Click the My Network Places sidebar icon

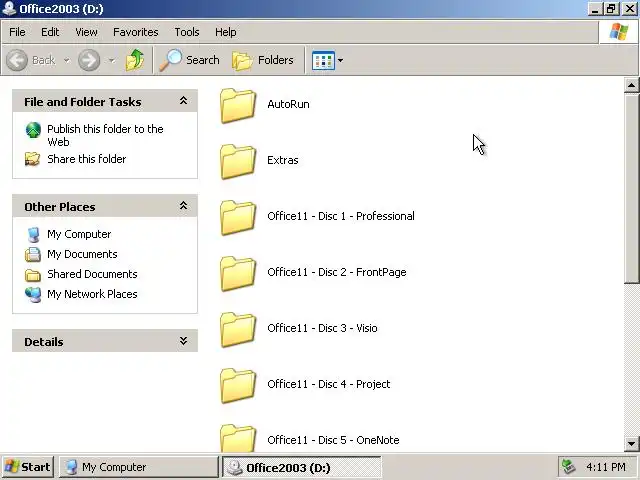coord(33,295)
